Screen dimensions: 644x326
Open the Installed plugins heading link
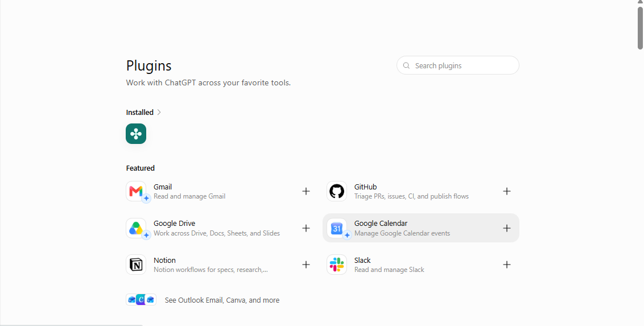click(139, 112)
